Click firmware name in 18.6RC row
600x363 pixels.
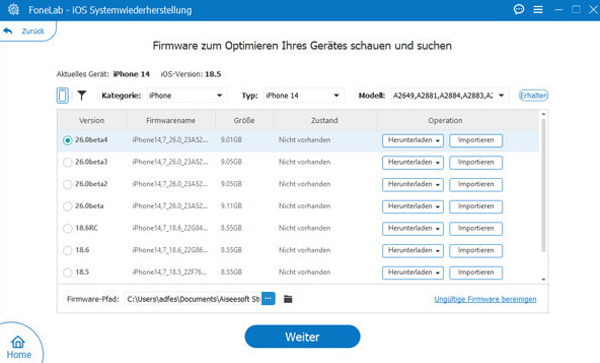[x=170, y=228]
